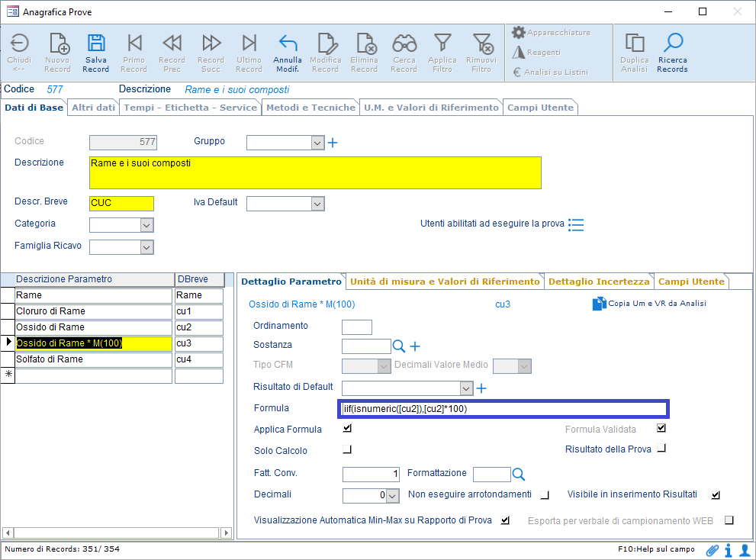Open U.M. e Valori di Riferimento tab
Viewport: 756px width, 560px height.
(431, 108)
